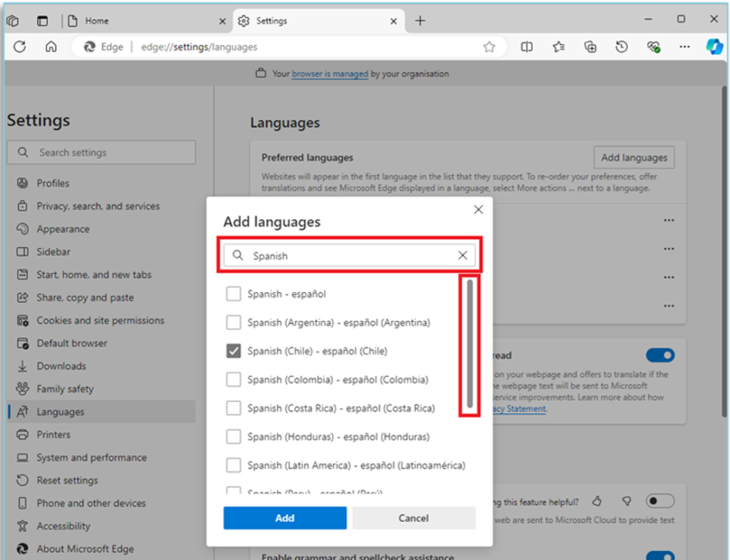Open Collections icon in toolbar
Viewport: 730px width, 560px height.
591,47
